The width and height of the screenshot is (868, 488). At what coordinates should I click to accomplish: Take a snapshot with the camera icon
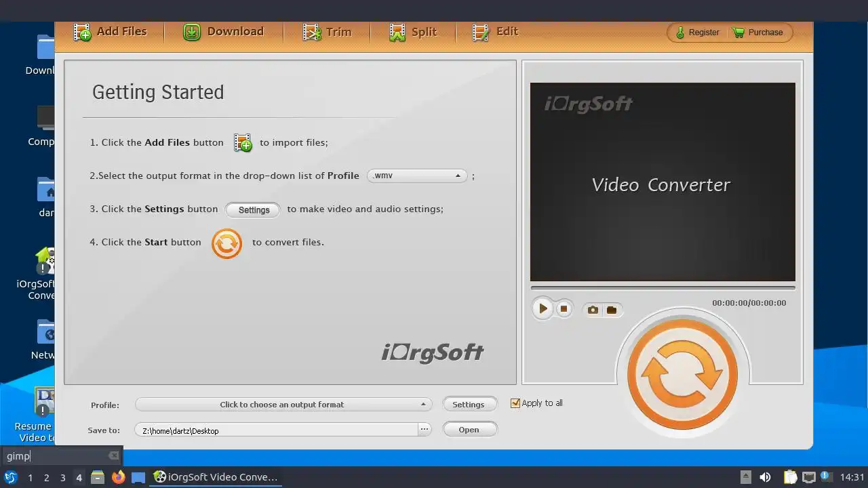(593, 310)
